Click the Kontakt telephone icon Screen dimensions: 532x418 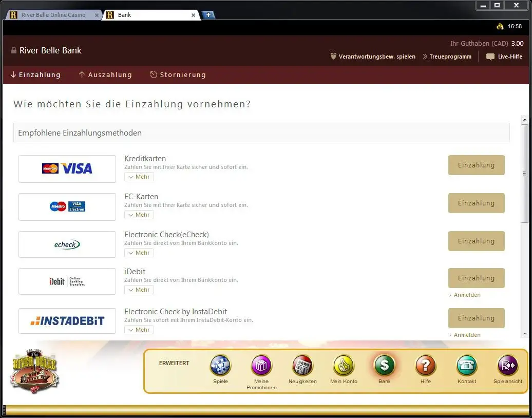pos(467,366)
